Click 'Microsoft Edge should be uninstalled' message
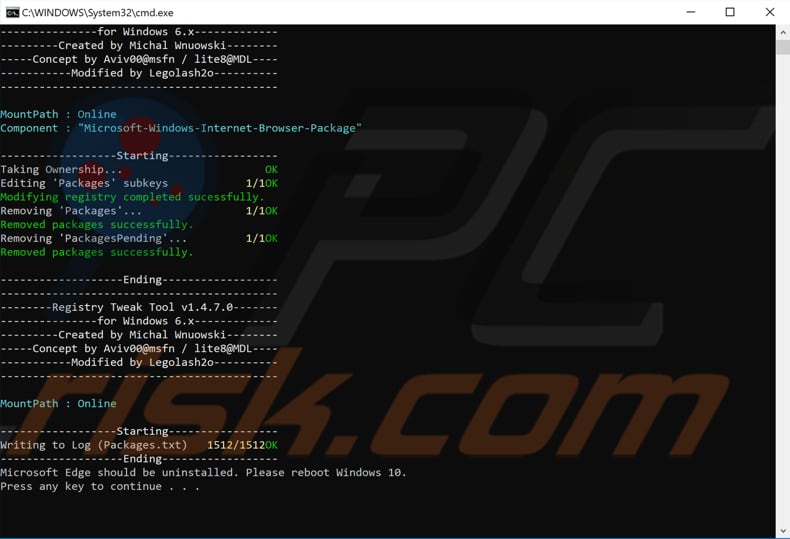This screenshot has width=790, height=539. pos(119,473)
